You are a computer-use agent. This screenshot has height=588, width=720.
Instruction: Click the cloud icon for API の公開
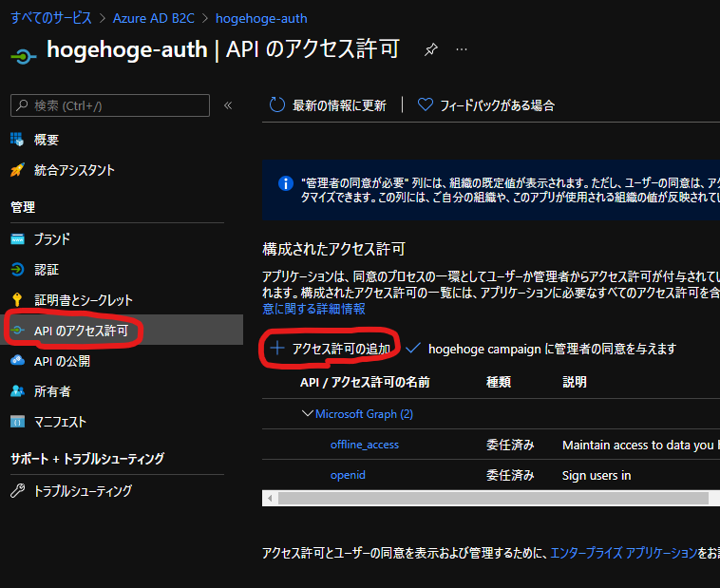17,360
